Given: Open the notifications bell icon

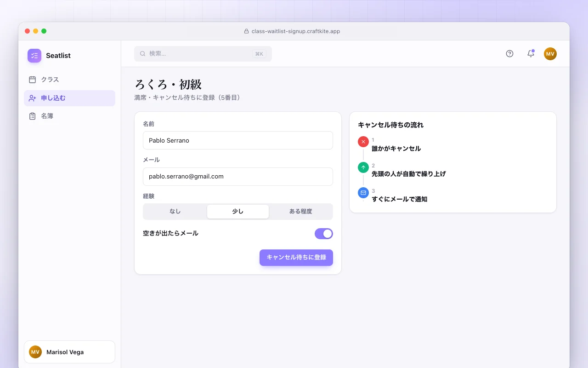Looking at the screenshot, I should [x=531, y=54].
